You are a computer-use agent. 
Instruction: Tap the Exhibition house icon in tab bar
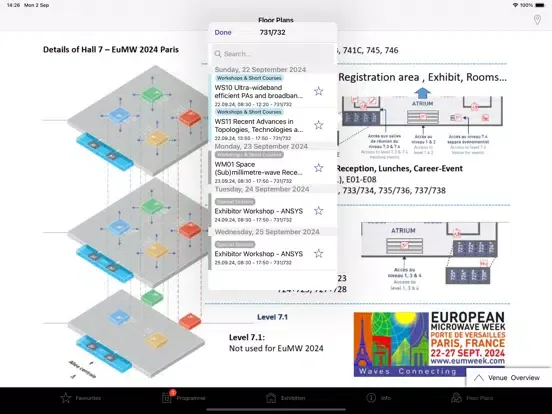(271, 398)
